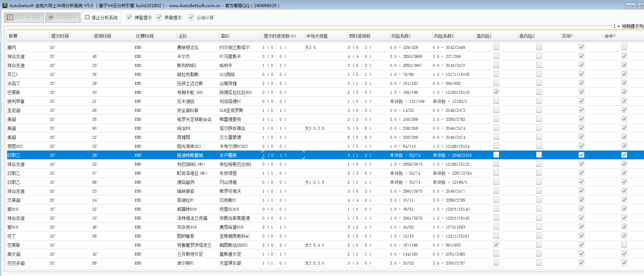Disable the 声音提示 checkbox
The image size is (644, 276).
click(159, 17)
